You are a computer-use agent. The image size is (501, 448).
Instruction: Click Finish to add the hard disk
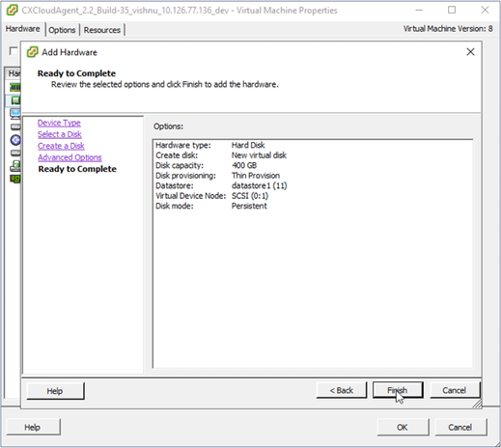tap(398, 390)
